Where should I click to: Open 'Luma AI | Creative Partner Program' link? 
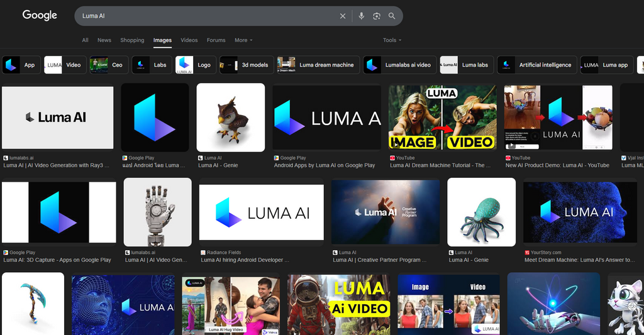coord(379,260)
